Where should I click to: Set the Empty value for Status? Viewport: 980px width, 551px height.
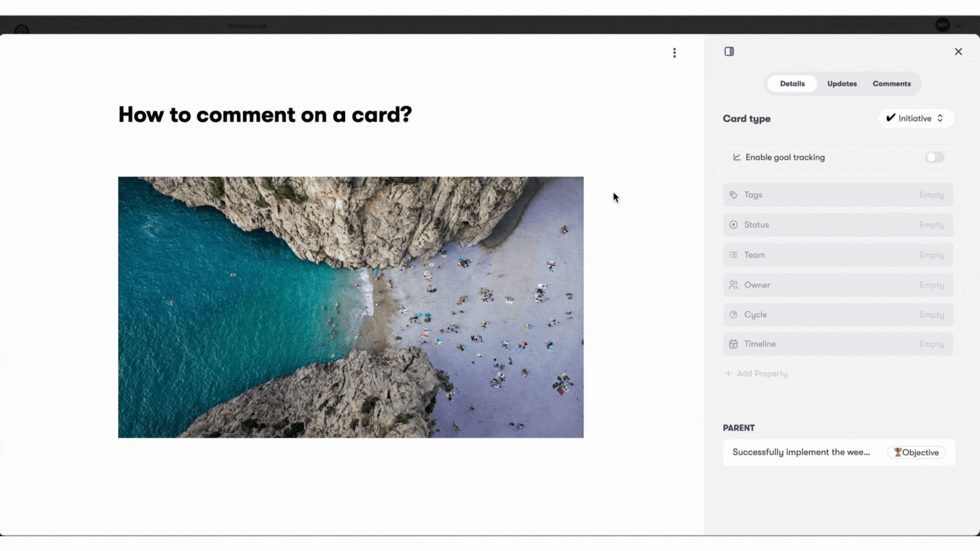(932, 225)
